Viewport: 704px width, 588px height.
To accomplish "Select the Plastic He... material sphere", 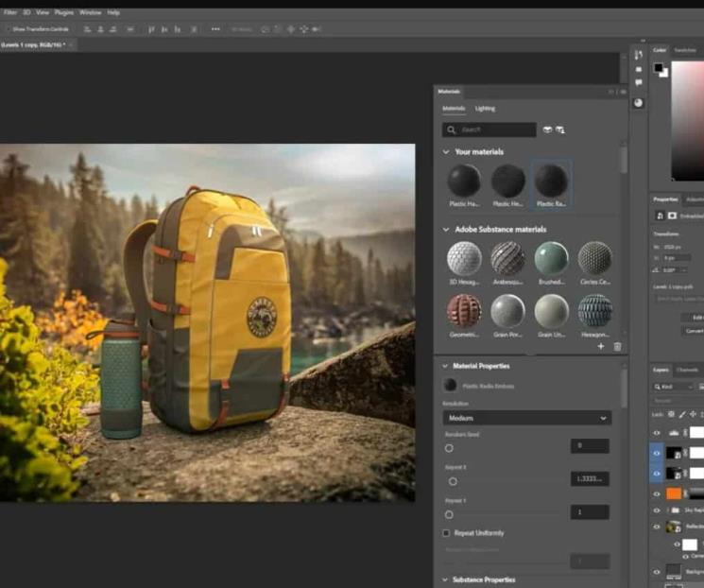I will pos(507,181).
